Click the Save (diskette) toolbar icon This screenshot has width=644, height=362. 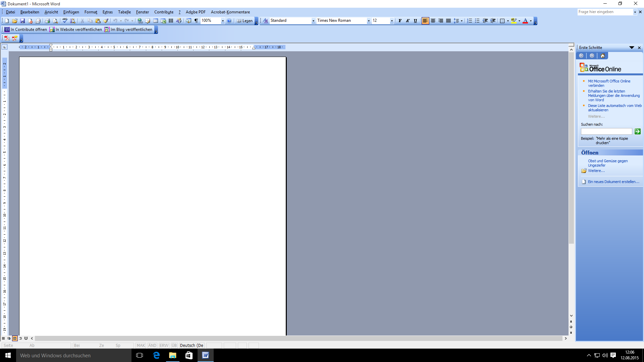(22, 21)
